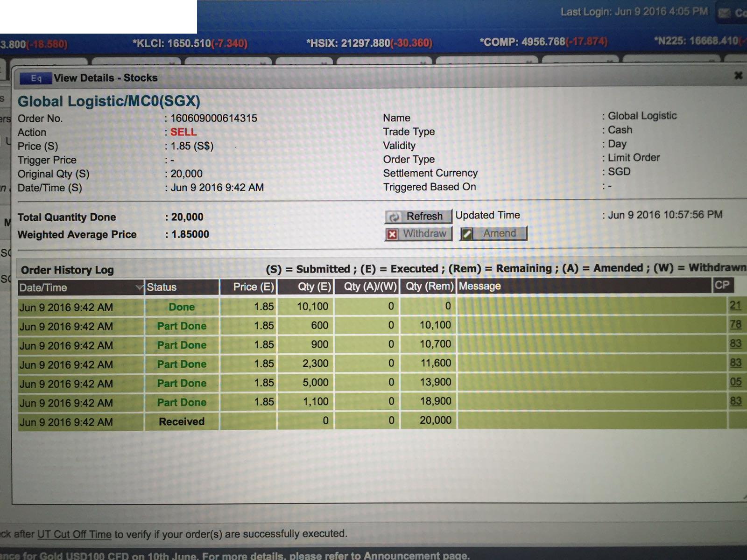Click Total Quantity Done value 20,000

pos(187,217)
